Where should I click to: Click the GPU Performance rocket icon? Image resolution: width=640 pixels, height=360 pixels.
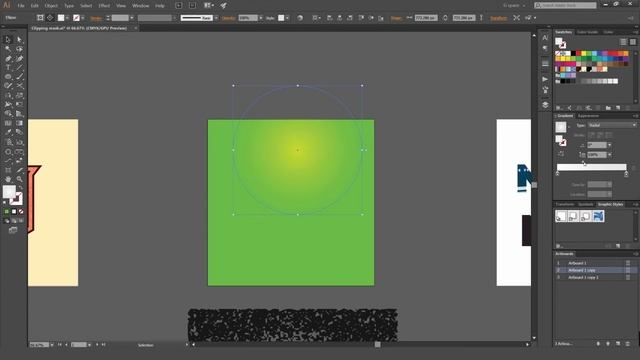[224, 6]
